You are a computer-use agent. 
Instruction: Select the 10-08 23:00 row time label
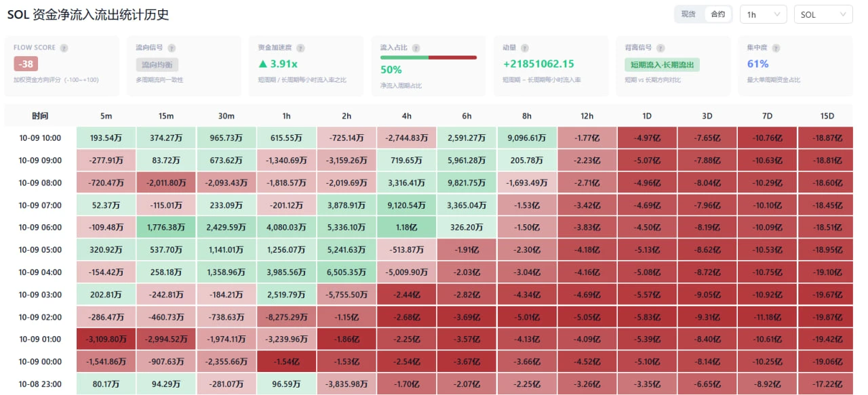(40, 384)
